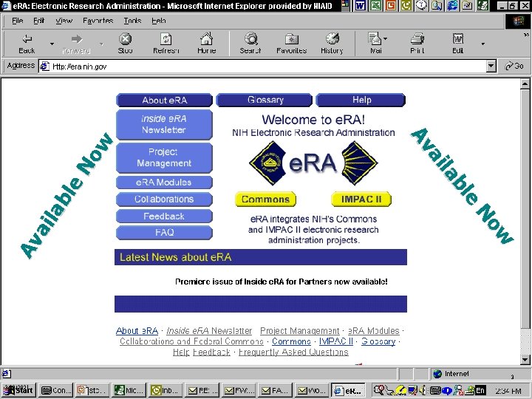Click the left eRA diamond logo
This screenshot has width=532, height=399.
pos(267,163)
